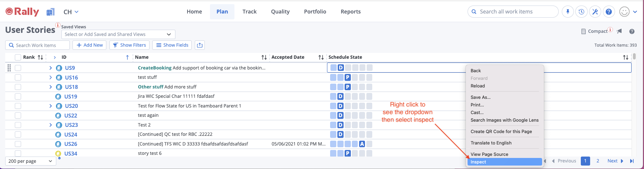Toggle the select-all checkbox in header
The width and height of the screenshot is (644, 169).
pos(18,57)
